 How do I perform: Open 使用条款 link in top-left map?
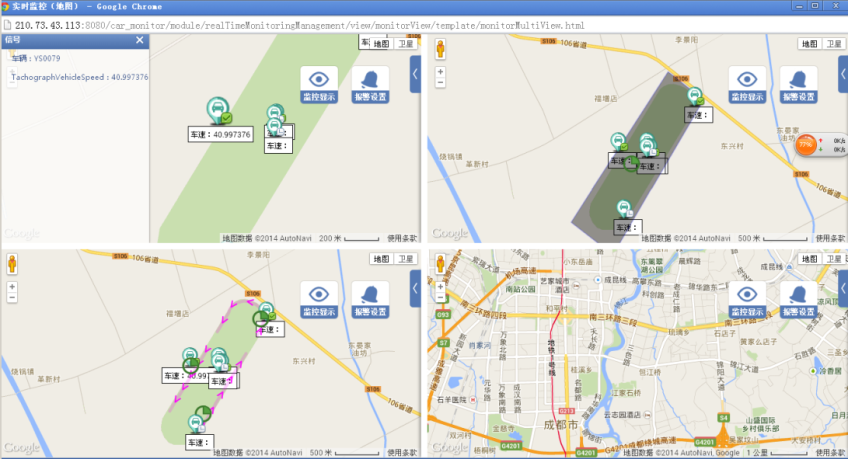click(402, 238)
